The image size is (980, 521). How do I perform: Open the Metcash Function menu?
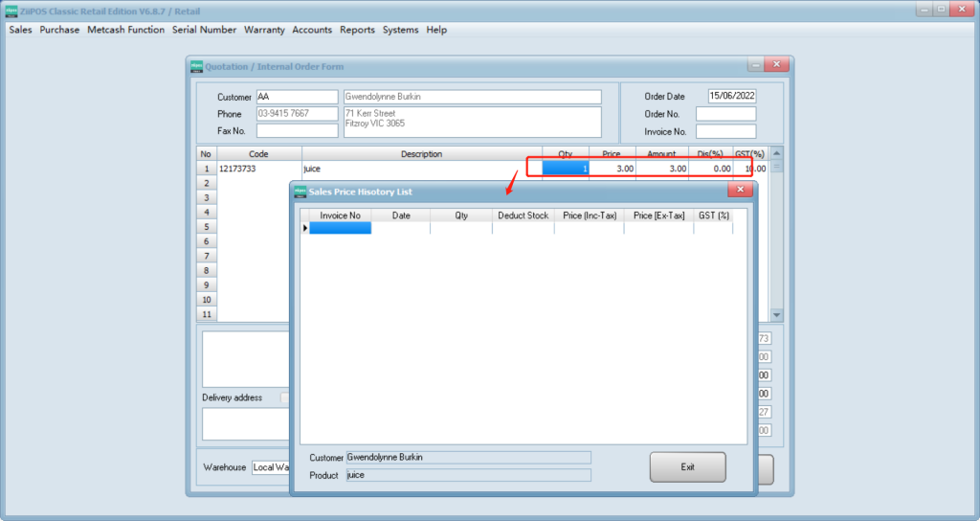click(125, 30)
